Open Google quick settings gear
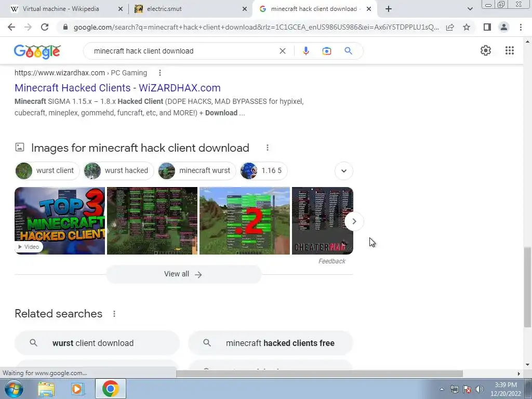532x399 pixels. [x=486, y=50]
